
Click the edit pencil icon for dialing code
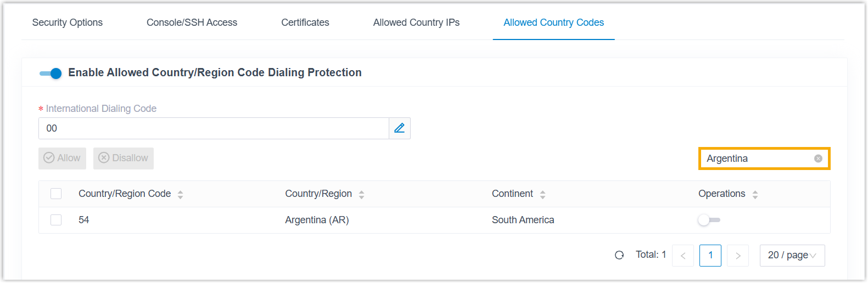(x=400, y=128)
